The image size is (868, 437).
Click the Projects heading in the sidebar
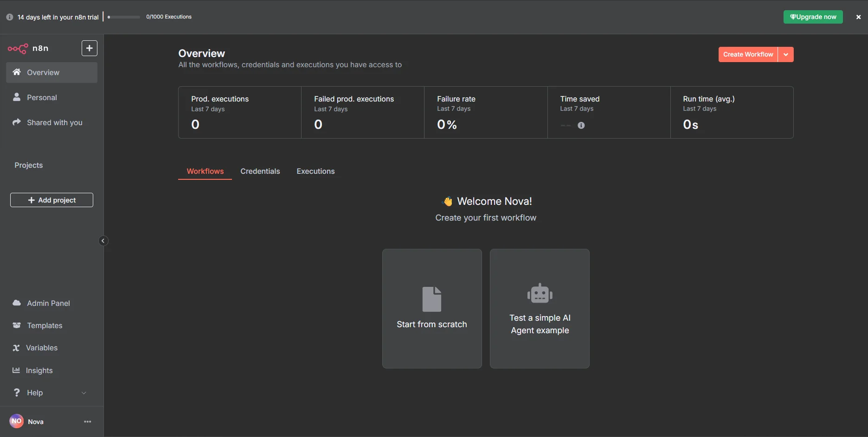[x=29, y=165]
